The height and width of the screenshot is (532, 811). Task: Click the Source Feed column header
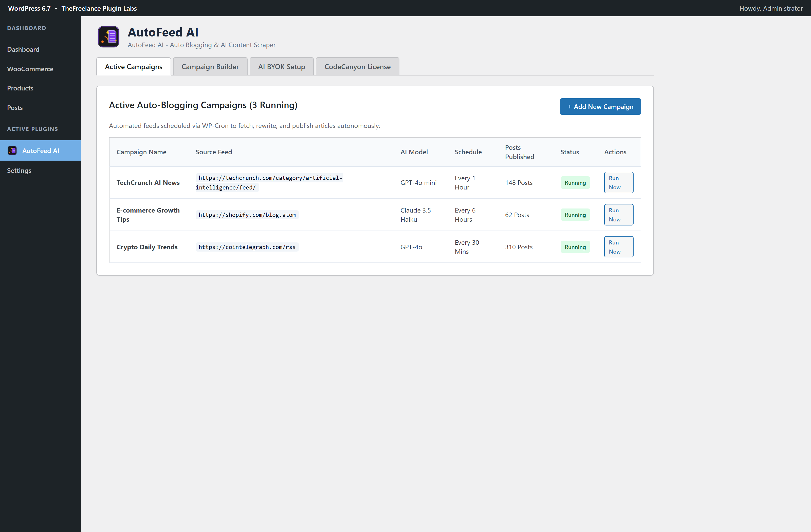(x=214, y=152)
